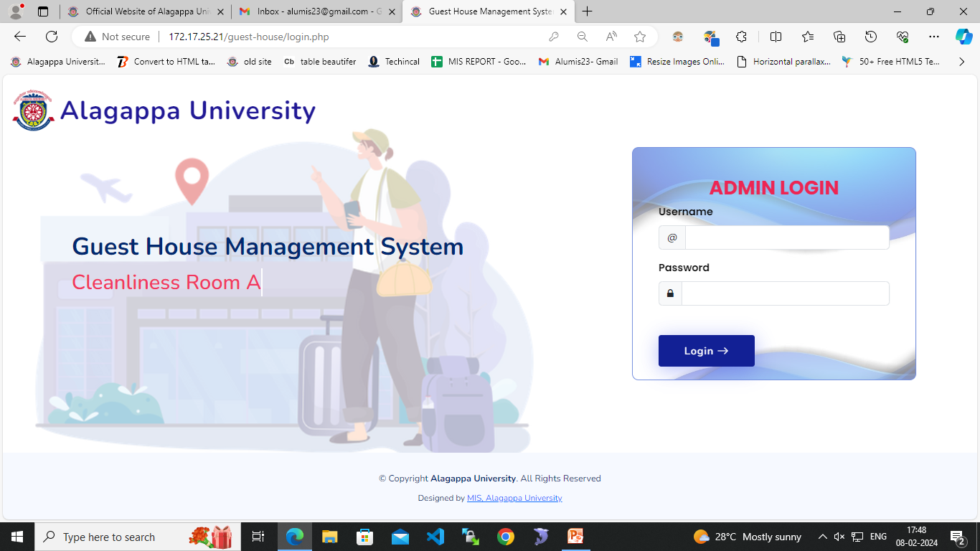This screenshot has height=551, width=980.
Task: Open PowerPoint from taskbar
Action: (575, 537)
